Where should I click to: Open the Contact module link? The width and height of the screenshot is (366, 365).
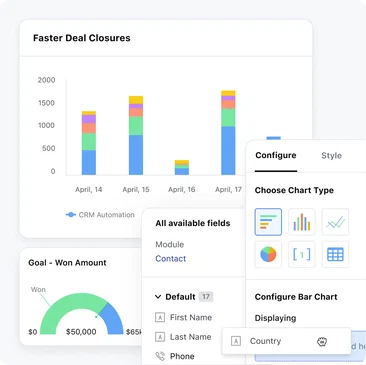(171, 259)
